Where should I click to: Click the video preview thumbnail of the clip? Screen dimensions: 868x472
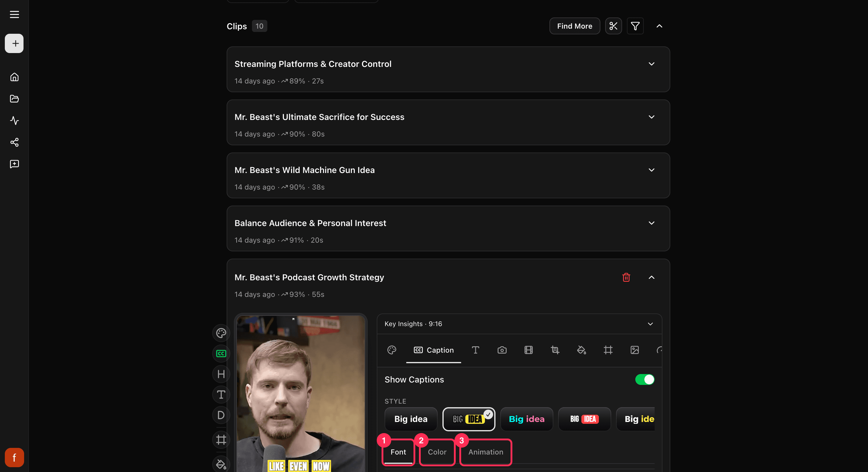pos(300,393)
